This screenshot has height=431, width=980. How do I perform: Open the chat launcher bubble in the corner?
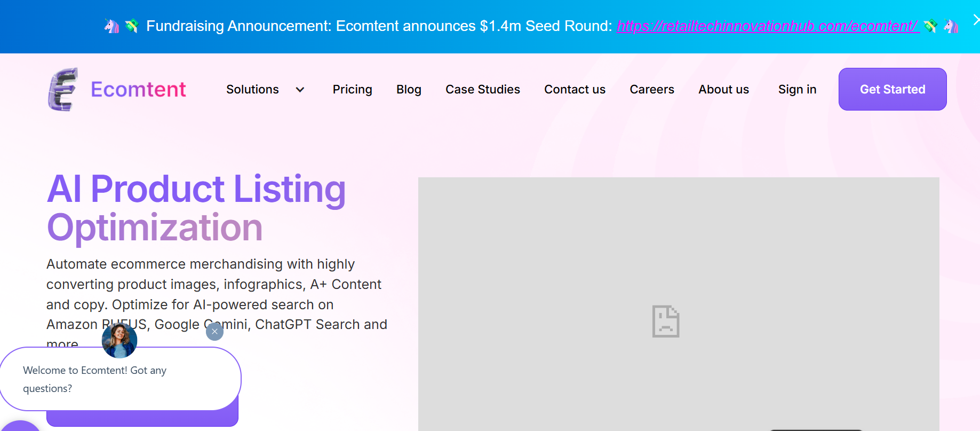19,426
